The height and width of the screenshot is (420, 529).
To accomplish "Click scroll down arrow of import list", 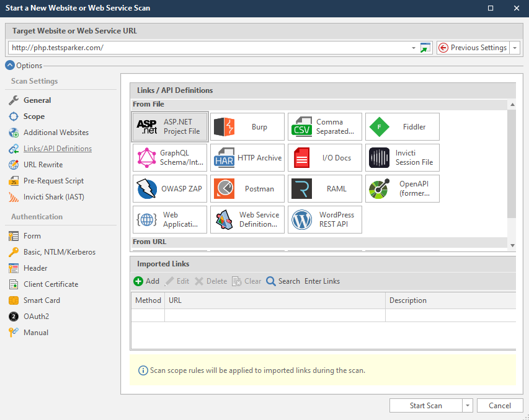I will 512,245.
